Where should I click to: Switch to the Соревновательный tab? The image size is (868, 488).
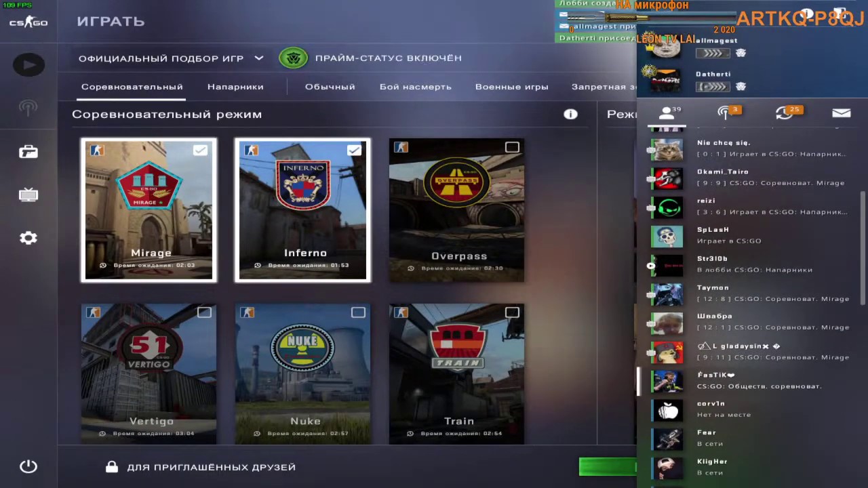click(132, 87)
